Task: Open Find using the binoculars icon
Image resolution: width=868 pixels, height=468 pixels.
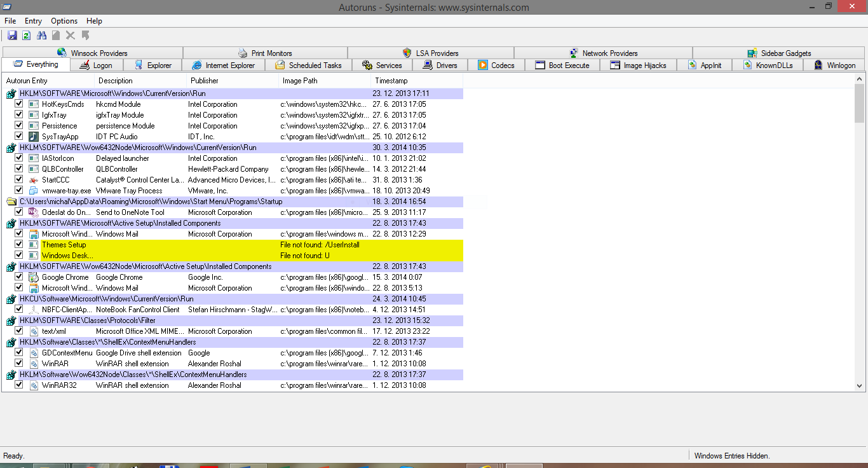Action: point(41,35)
